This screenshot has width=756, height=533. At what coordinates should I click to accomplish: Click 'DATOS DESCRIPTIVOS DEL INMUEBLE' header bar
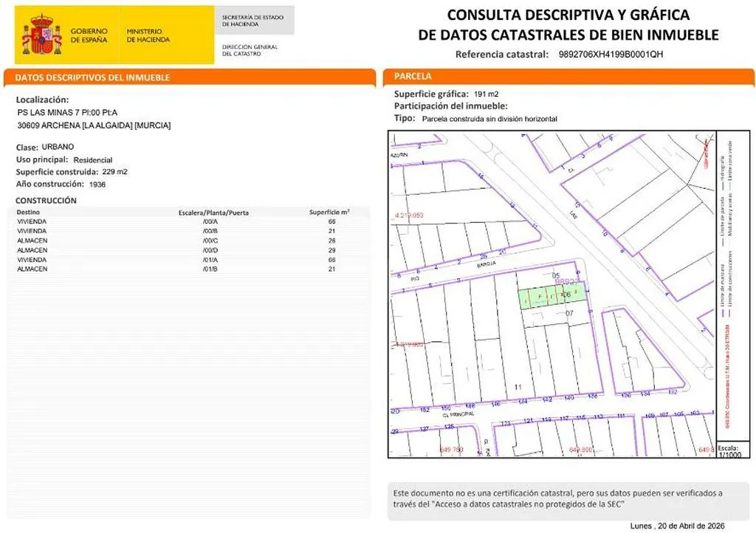(190, 78)
